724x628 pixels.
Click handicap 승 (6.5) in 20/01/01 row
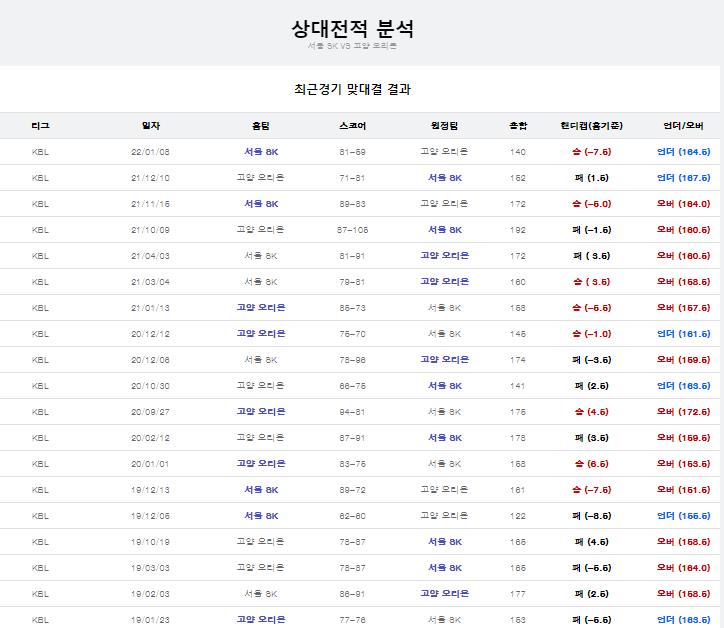(591, 464)
